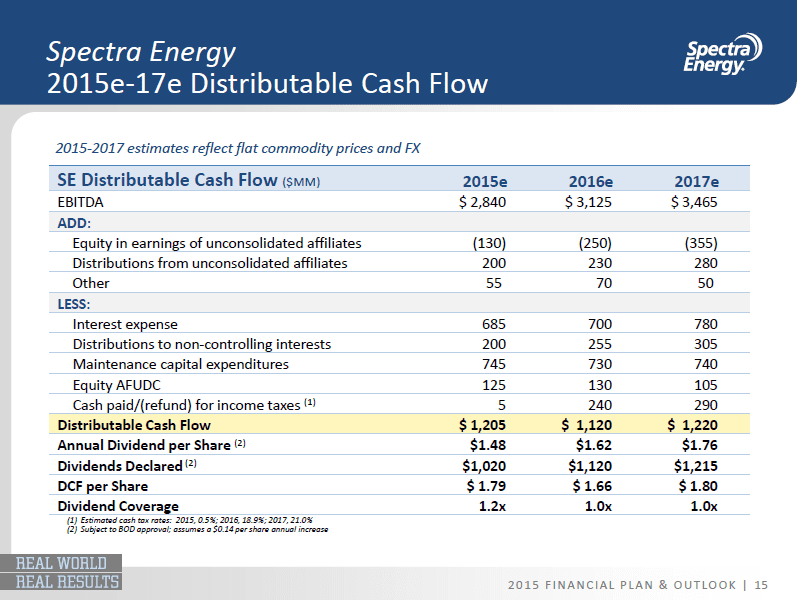802x600 pixels.
Task: Click the 2016e column header
Action: click(590, 181)
